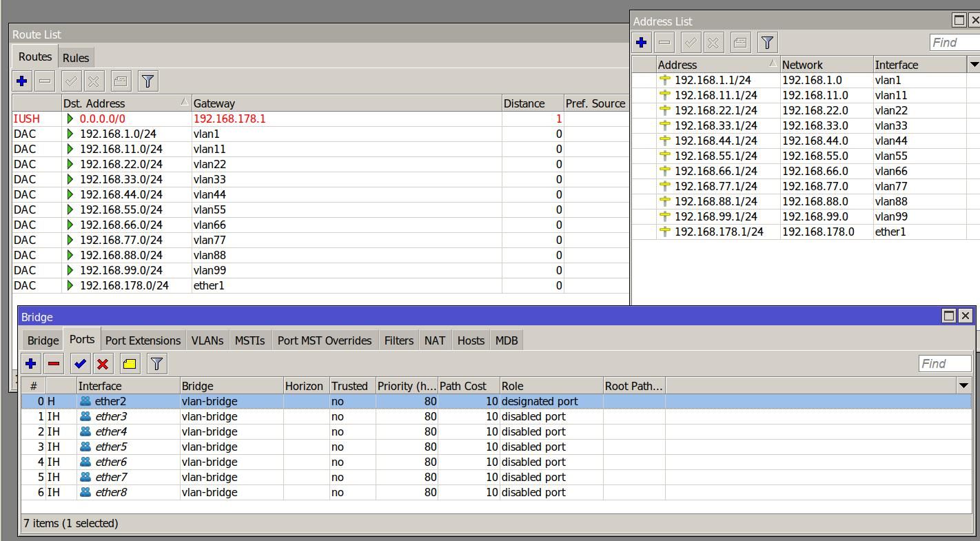Select address 192.168.1.1/24 on vlan1
Viewport: 980px width, 541px height.
[x=806, y=80]
